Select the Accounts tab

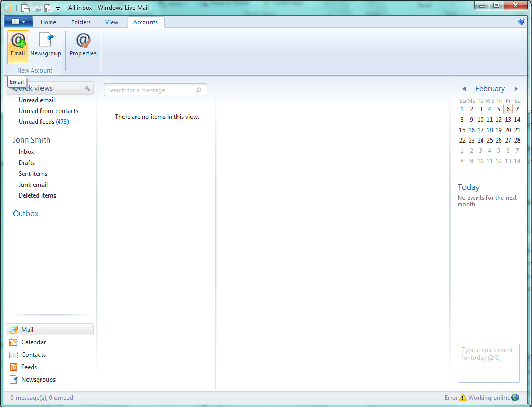[145, 22]
